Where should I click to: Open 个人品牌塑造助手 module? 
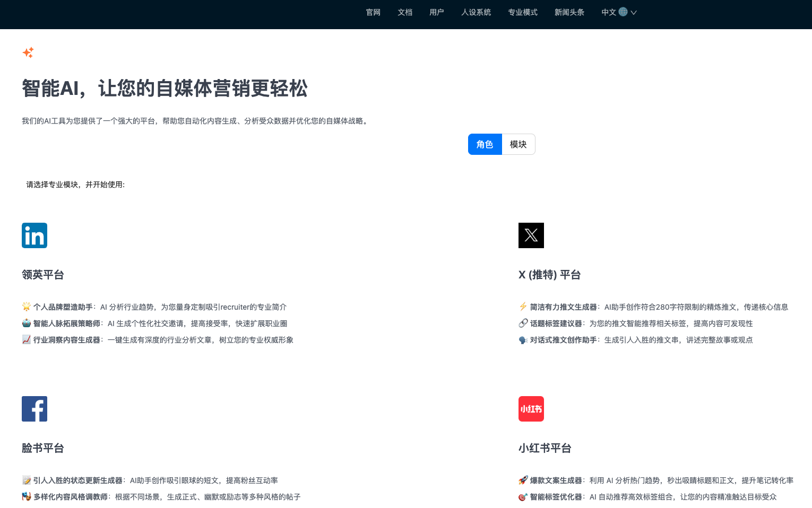click(63, 307)
